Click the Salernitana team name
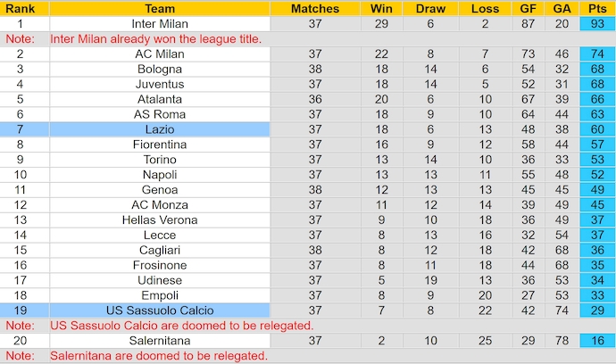 pyautogui.click(x=160, y=341)
